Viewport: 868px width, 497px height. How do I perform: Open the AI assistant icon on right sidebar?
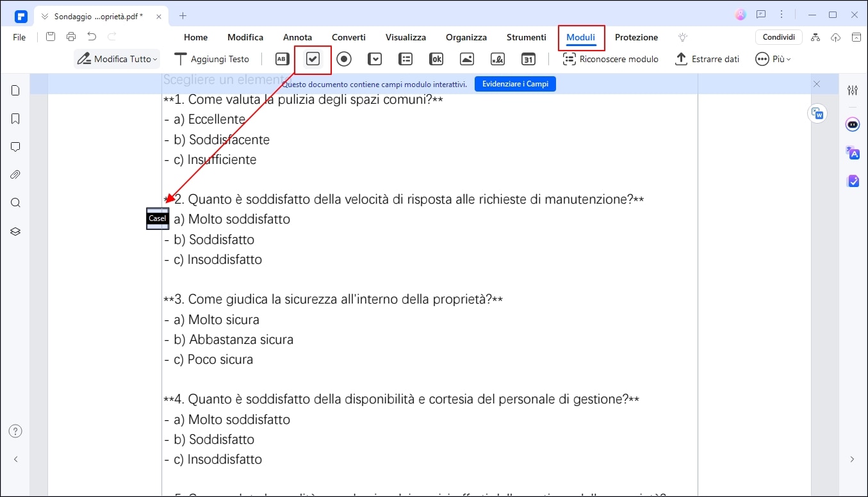pos(853,124)
